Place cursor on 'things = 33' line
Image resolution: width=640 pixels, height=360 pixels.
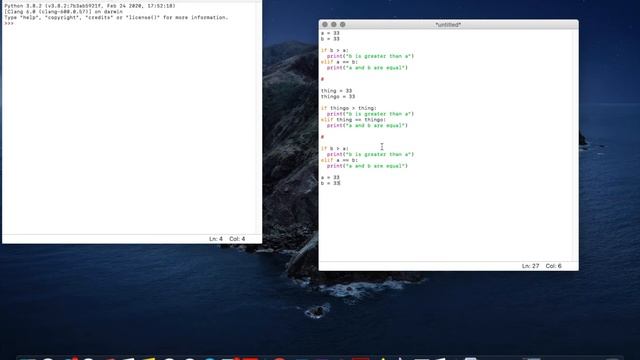point(338,96)
